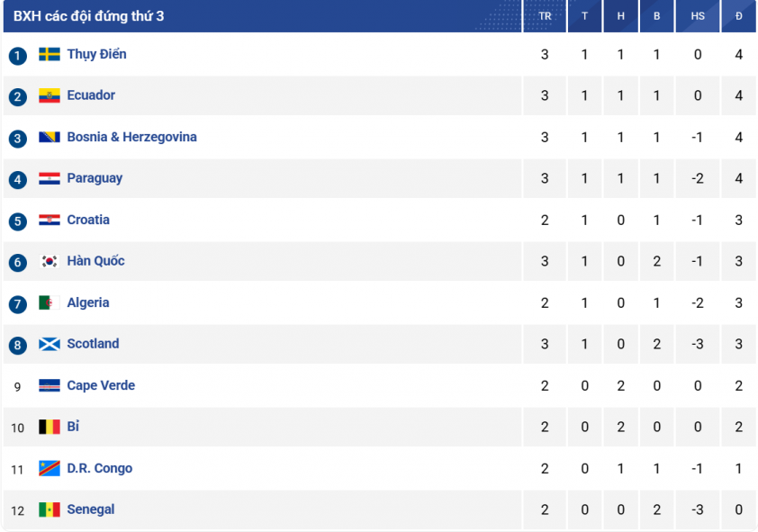The width and height of the screenshot is (758, 532).
Task: Select the Đ points column header
Action: (x=739, y=16)
